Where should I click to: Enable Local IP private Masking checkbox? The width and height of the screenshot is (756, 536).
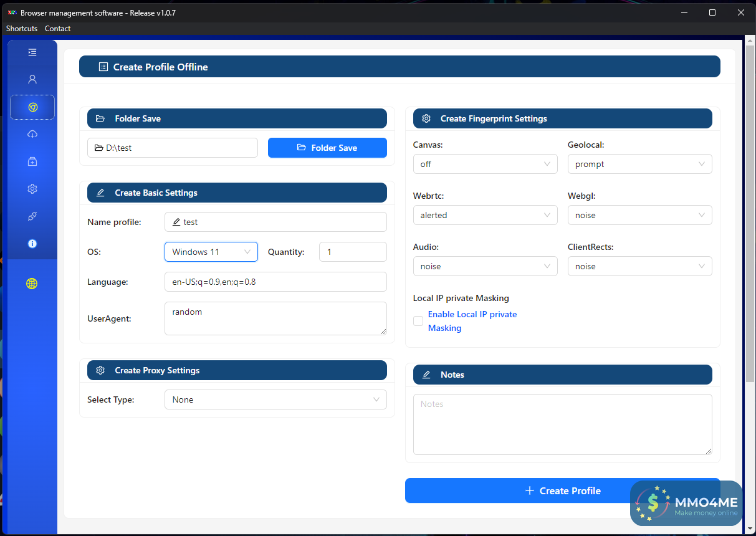coord(418,321)
